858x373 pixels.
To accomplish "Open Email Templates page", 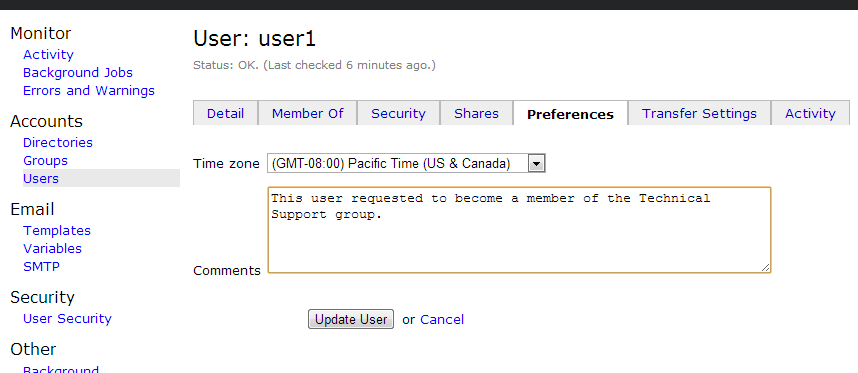I will (57, 231).
